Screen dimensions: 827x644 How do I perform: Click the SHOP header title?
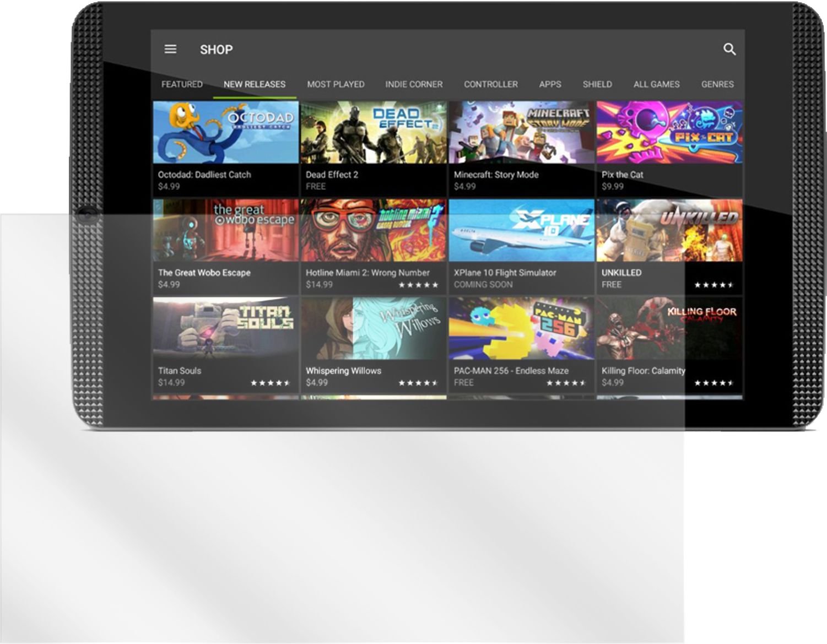click(x=216, y=50)
